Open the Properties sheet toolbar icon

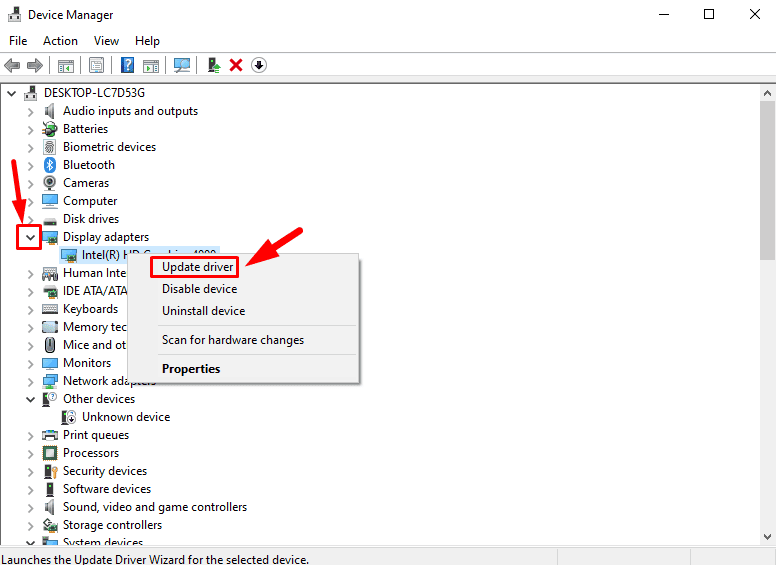coord(96,65)
